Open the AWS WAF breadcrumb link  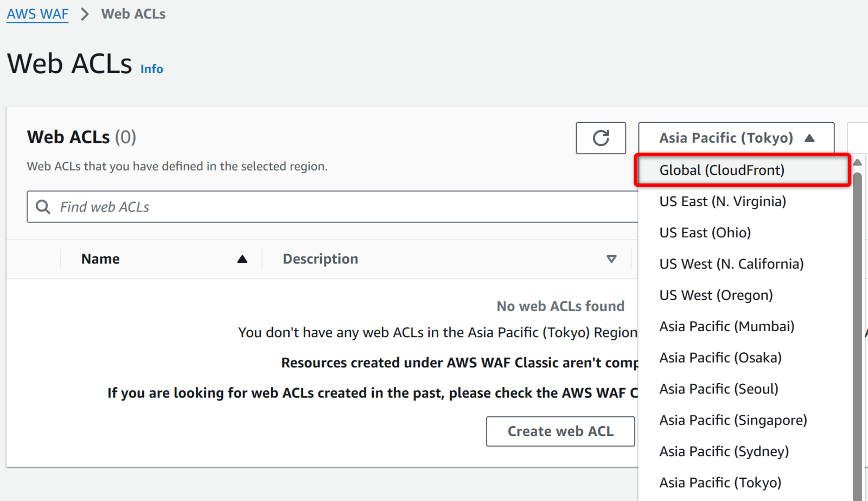tap(37, 14)
